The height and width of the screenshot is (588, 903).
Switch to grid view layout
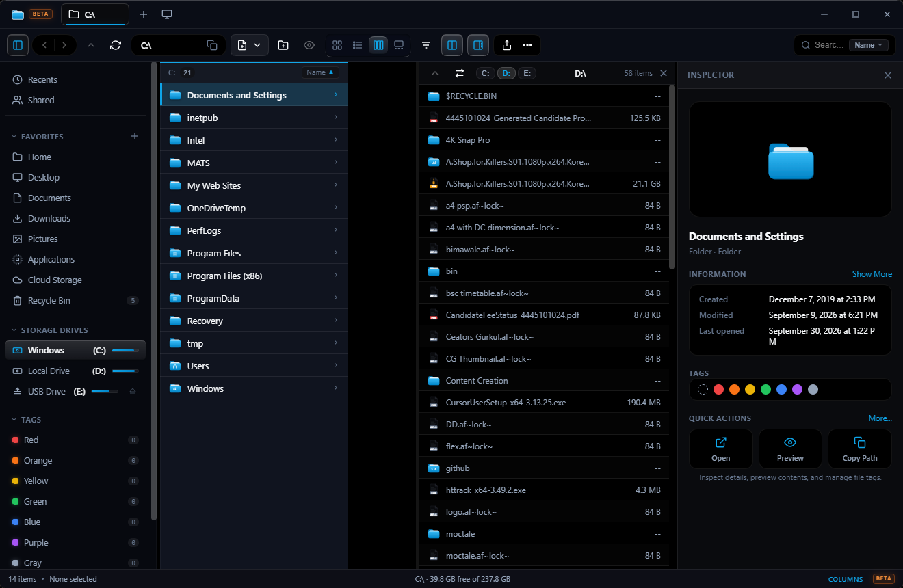pos(337,45)
